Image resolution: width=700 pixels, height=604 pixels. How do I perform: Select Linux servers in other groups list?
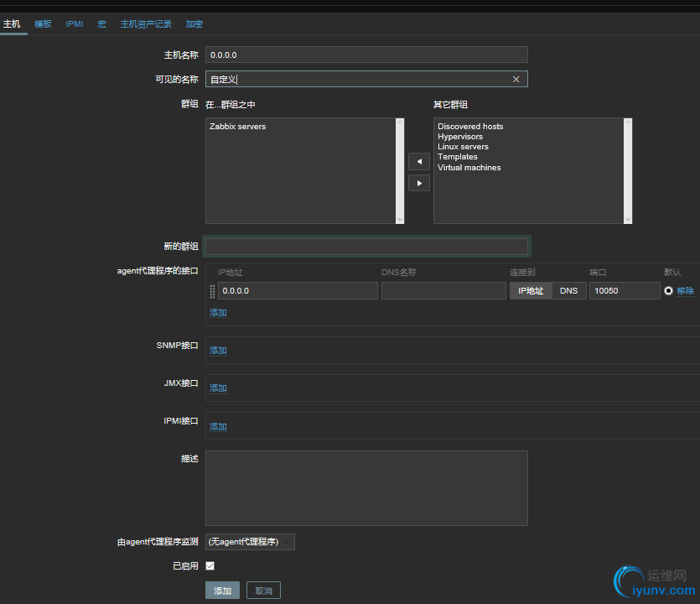[463, 147]
